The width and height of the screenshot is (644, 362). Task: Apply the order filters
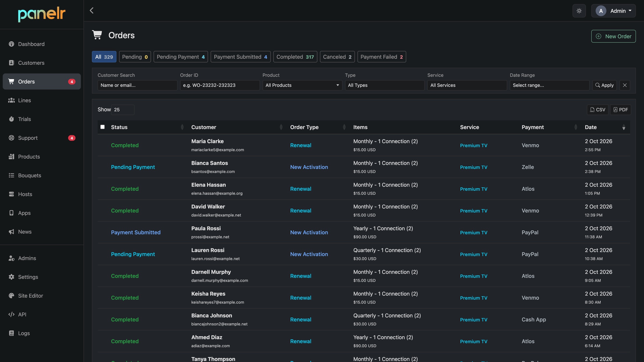[604, 85]
